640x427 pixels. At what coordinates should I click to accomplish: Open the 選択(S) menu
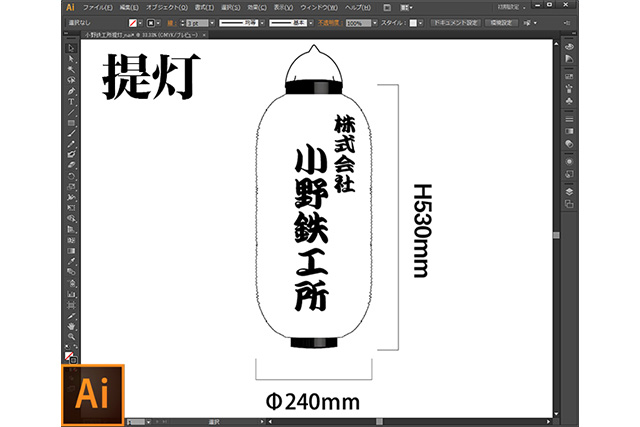pyautogui.click(x=231, y=8)
